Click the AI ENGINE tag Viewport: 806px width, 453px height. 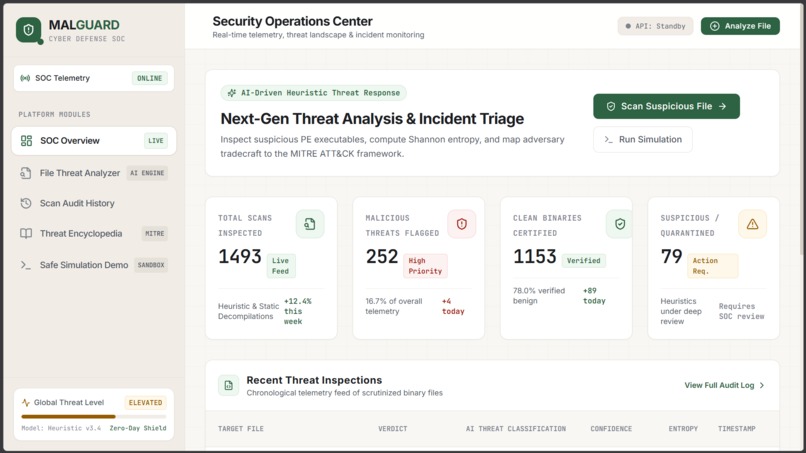tap(147, 173)
